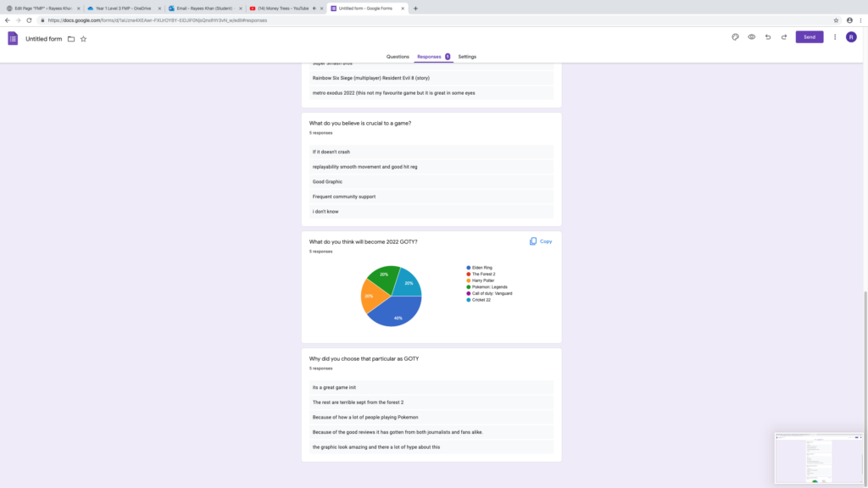868x488 pixels.
Task: Star the Untitled form
Action: tap(84, 39)
